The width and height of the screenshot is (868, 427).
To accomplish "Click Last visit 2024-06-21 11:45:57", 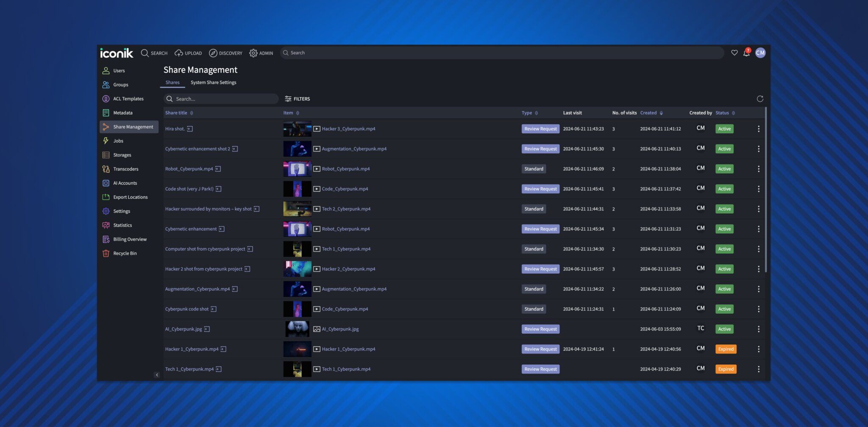I will pos(583,269).
